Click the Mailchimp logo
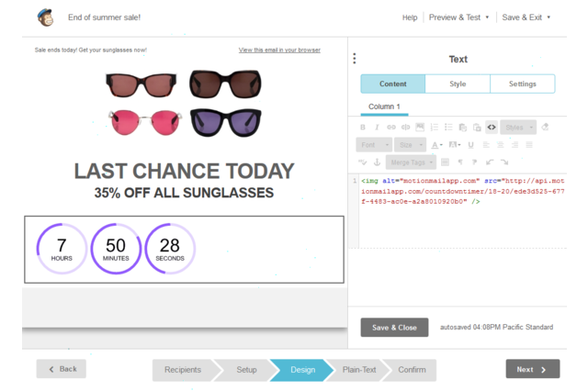The height and width of the screenshot is (391, 588). (45, 17)
